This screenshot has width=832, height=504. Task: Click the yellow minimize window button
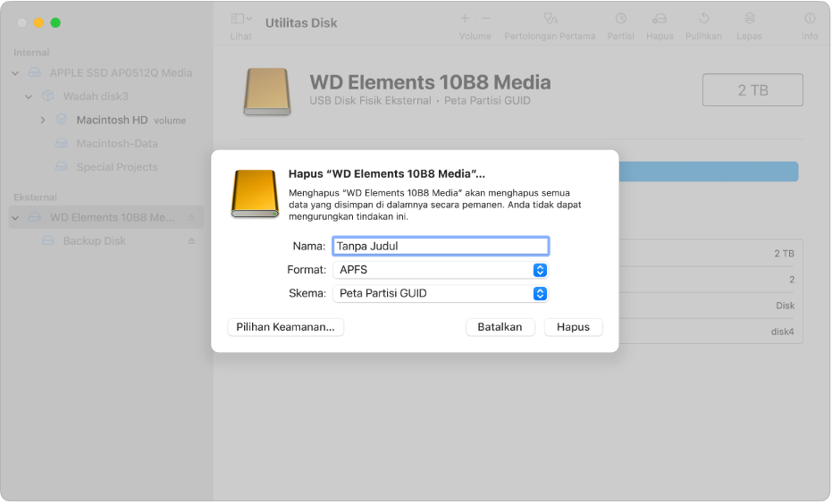38,23
